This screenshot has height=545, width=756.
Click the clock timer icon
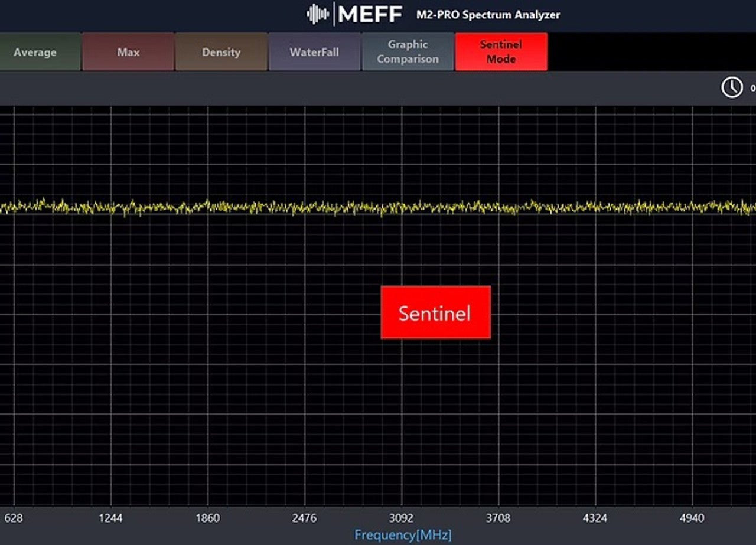click(x=732, y=87)
